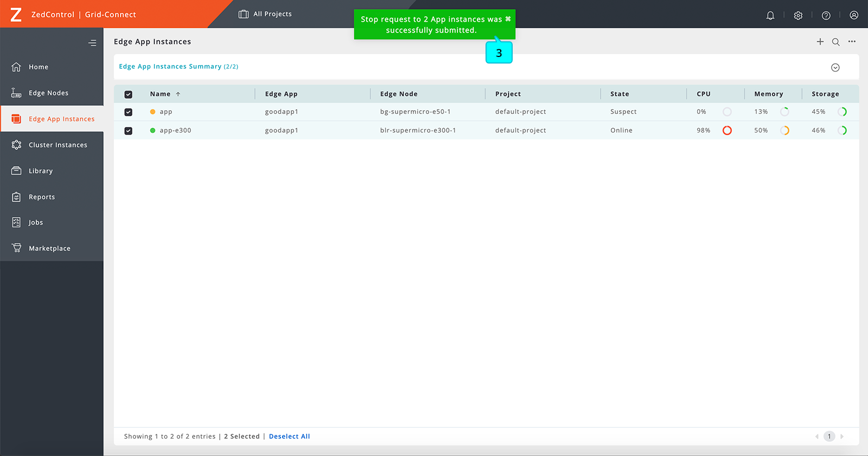Viewport: 868px width, 456px height.
Task: Uncheck the checkbox for app row
Action: (x=128, y=112)
